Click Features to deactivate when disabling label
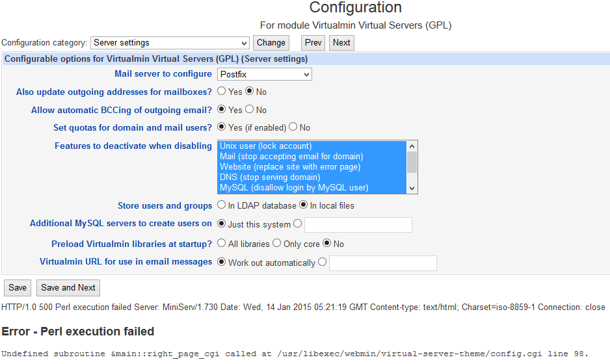Image resolution: width=610 pixels, height=364 pixels. click(x=133, y=146)
